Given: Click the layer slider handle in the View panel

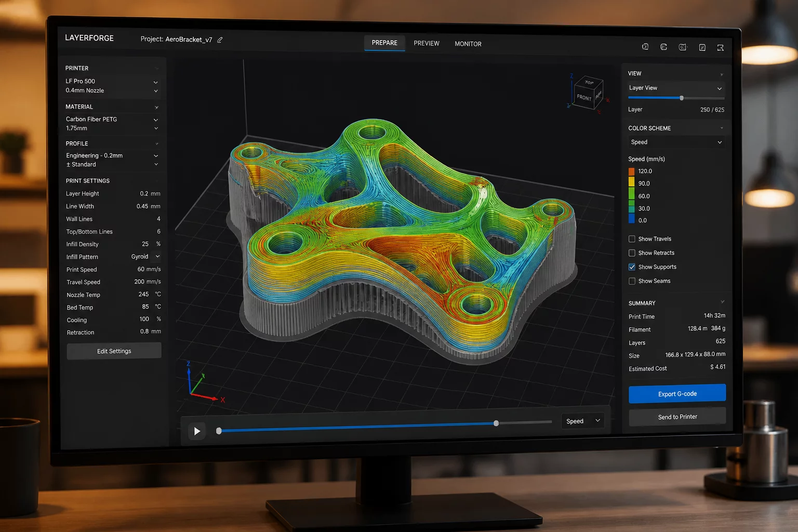Looking at the screenshot, I should 682,98.
